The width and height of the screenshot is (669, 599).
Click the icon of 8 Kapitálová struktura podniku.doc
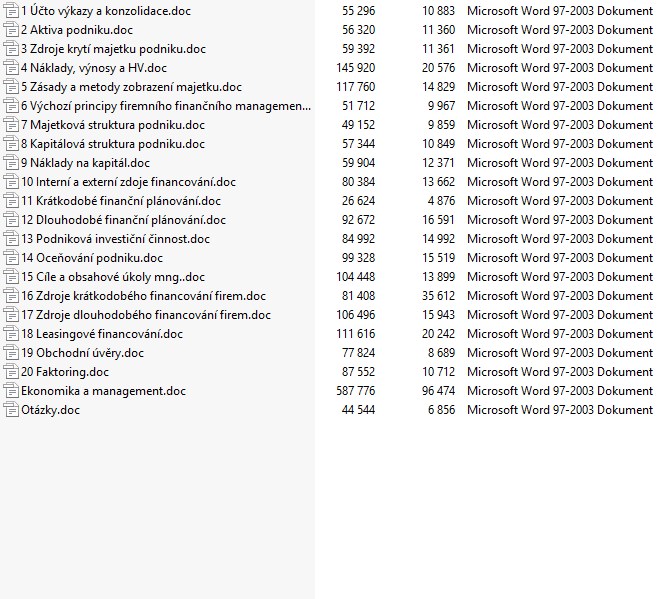coord(11,144)
